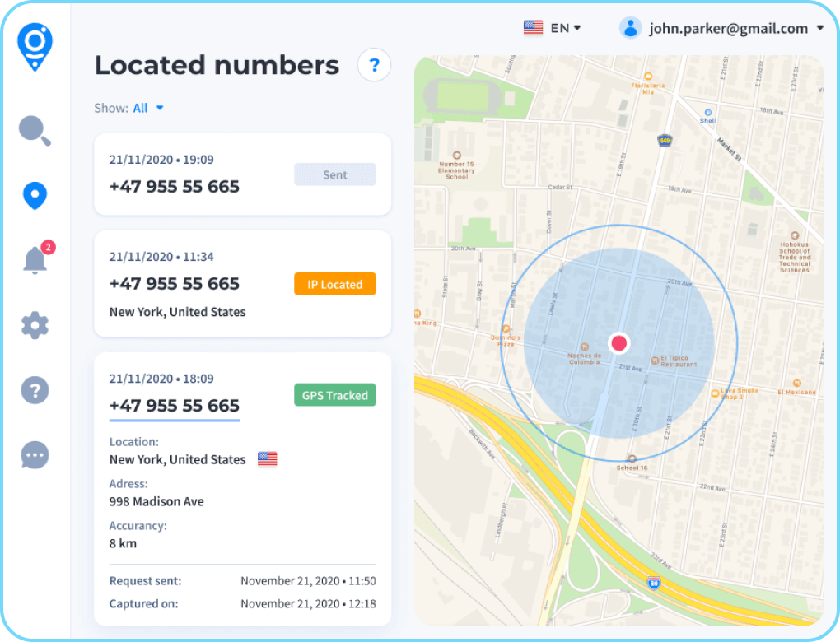Click the question mark help icon in sidebar
Viewport: 840px width, 642px height.
coord(35,389)
